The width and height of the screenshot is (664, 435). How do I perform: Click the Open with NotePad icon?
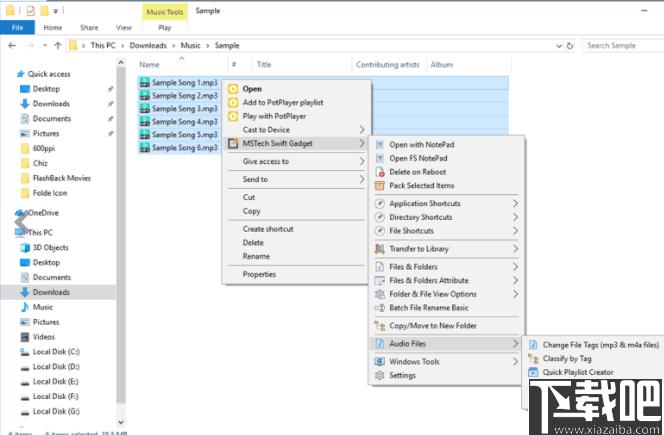(380, 144)
